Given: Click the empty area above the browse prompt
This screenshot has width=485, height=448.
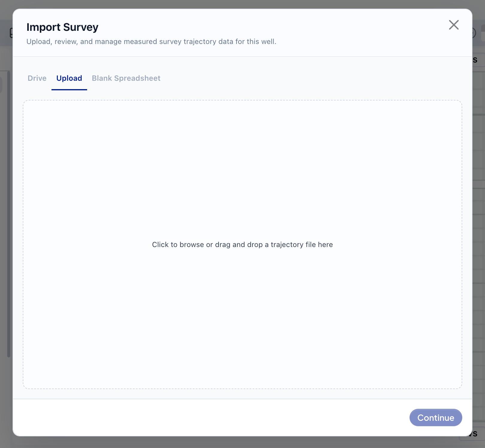Looking at the screenshot, I should [x=242, y=170].
